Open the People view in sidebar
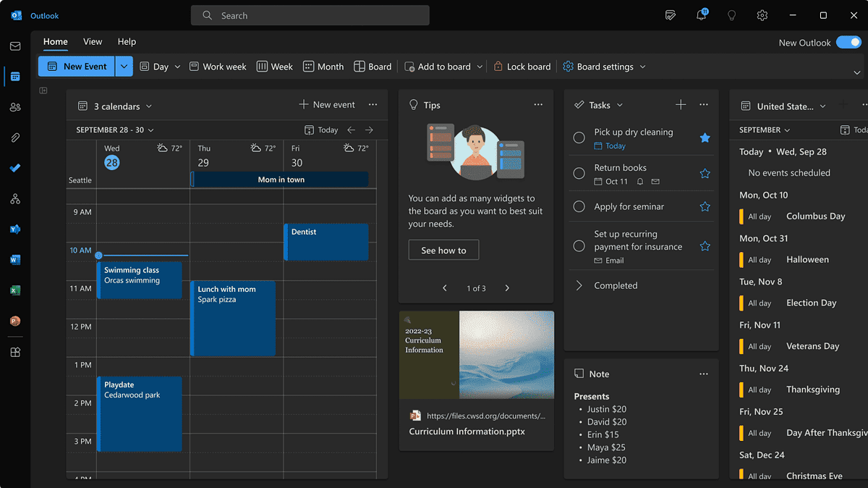Viewport: 868px width, 488px height. click(14, 107)
